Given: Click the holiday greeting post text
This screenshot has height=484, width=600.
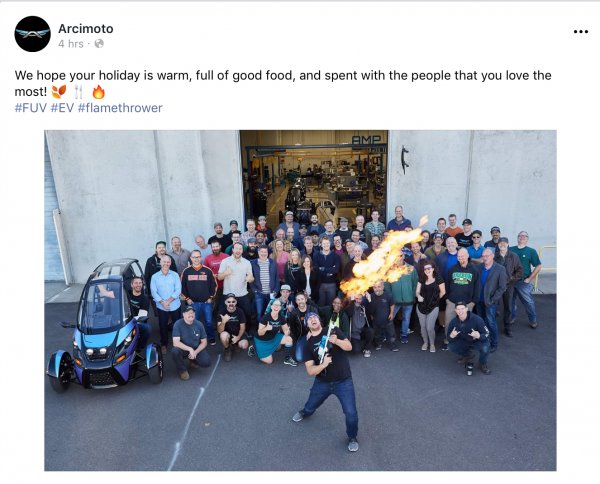Looking at the screenshot, I should [283, 83].
